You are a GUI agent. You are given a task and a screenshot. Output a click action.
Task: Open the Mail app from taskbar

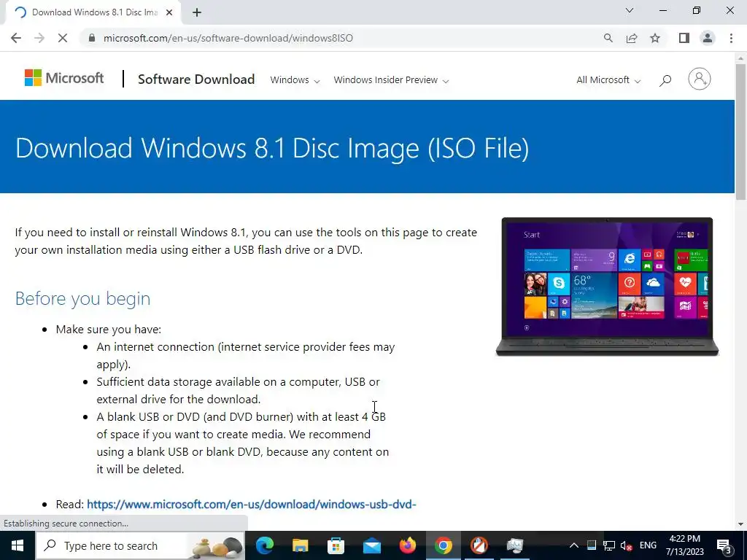click(x=371, y=545)
